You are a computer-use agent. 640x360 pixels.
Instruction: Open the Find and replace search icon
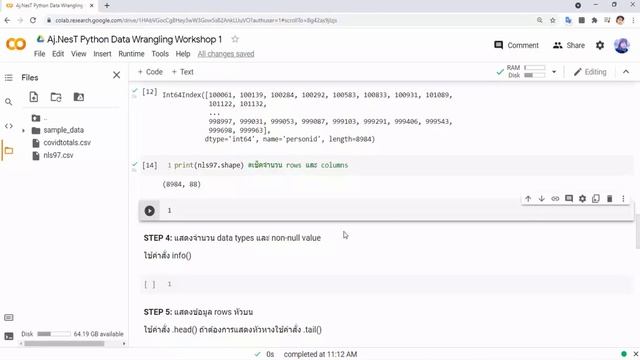9,102
